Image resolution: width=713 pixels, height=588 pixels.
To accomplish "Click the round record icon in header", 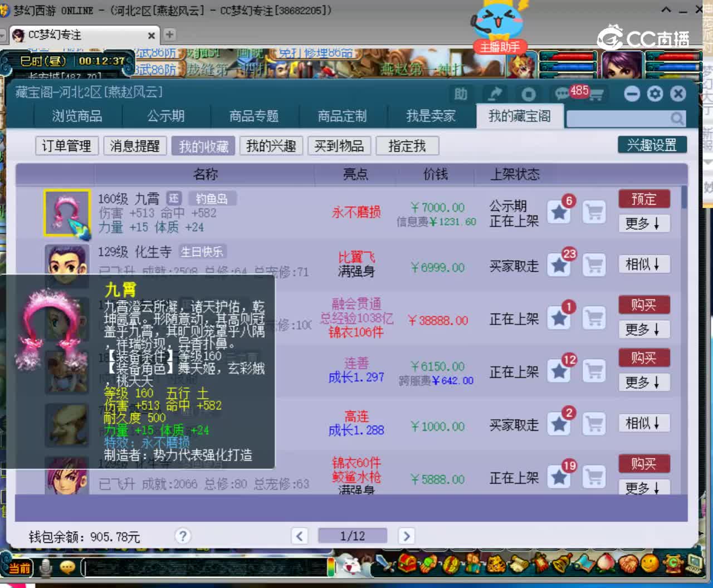I will pos(528,94).
